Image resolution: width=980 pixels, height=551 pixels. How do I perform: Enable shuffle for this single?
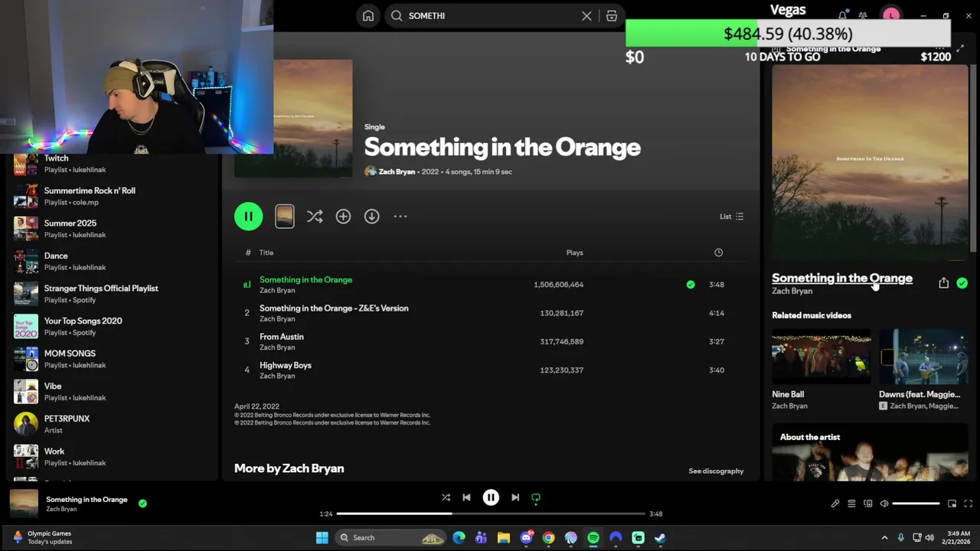point(315,217)
